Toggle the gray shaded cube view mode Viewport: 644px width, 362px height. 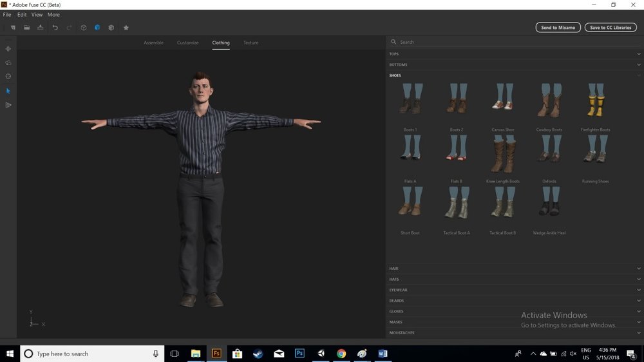[x=111, y=28]
